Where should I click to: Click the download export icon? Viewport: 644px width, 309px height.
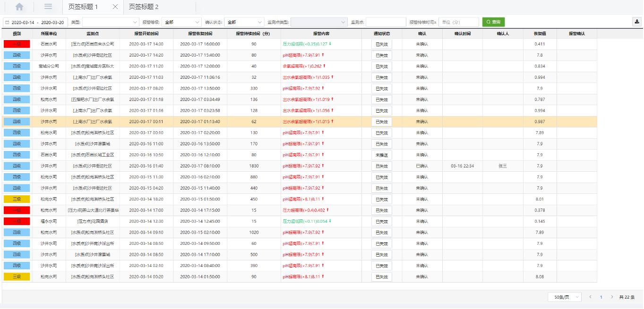point(637,22)
